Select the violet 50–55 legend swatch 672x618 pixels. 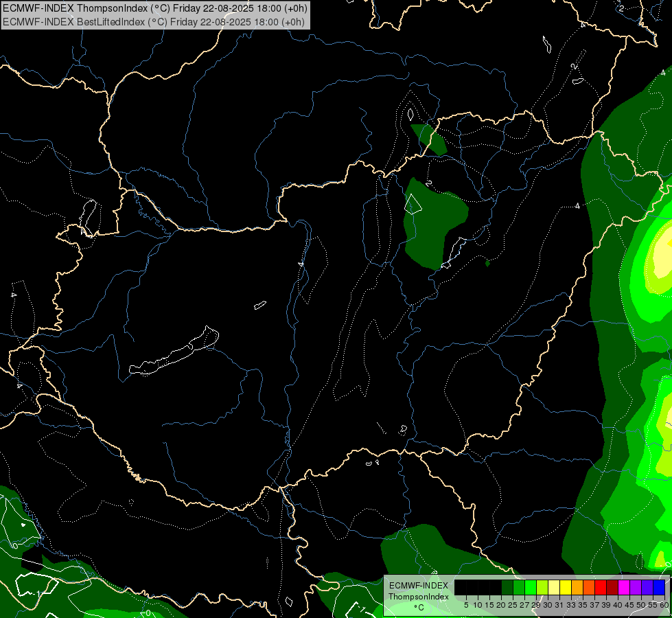[647, 587]
